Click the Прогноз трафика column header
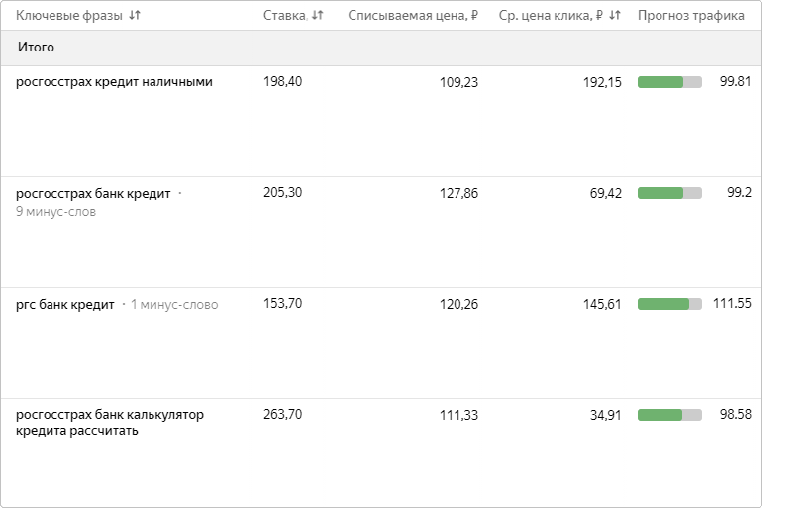Image resolution: width=812 pixels, height=508 pixels. pos(691,16)
